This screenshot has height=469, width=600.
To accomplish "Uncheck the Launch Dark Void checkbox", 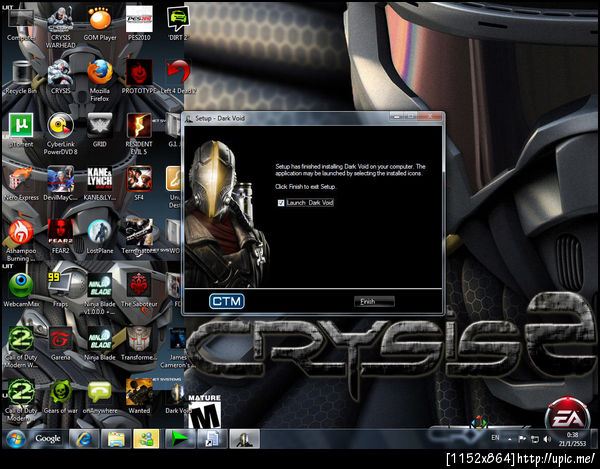I will (x=281, y=203).
